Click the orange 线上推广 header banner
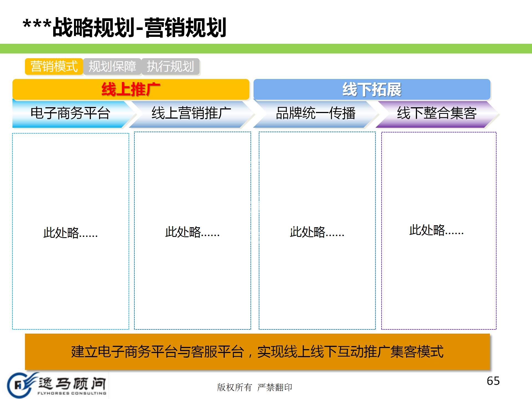Screen dimensions: 532x399 131,89
